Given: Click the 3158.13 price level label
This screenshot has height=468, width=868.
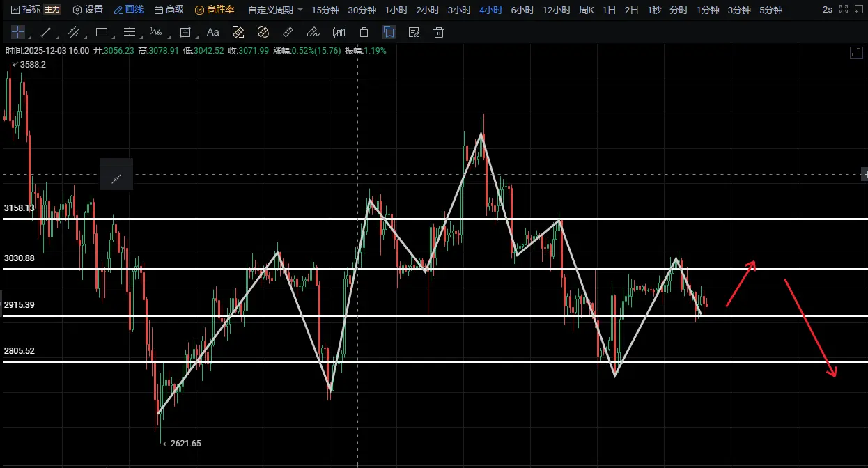Looking at the screenshot, I should (x=20, y=208).
